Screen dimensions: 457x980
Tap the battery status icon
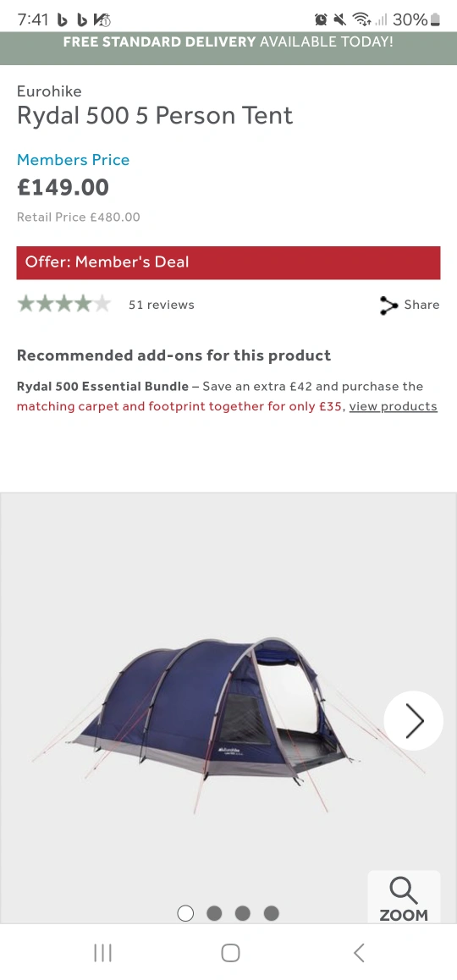pos(435,20)
